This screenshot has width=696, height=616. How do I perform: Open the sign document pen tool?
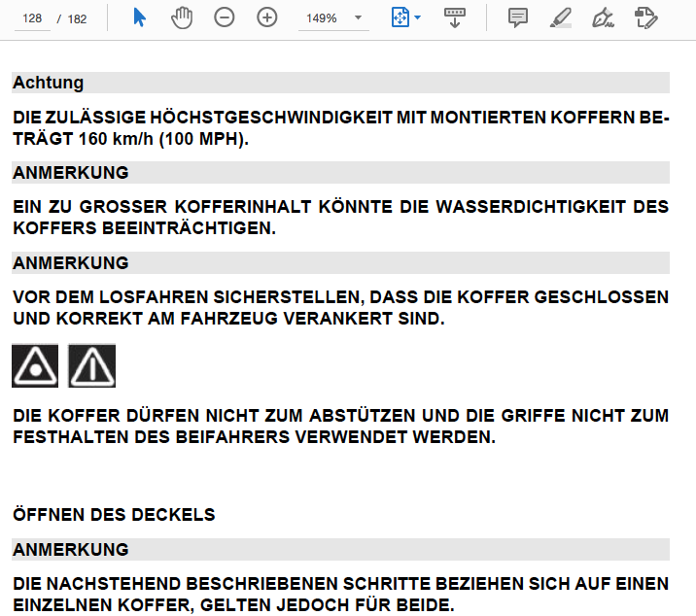(x=603, y=17)
